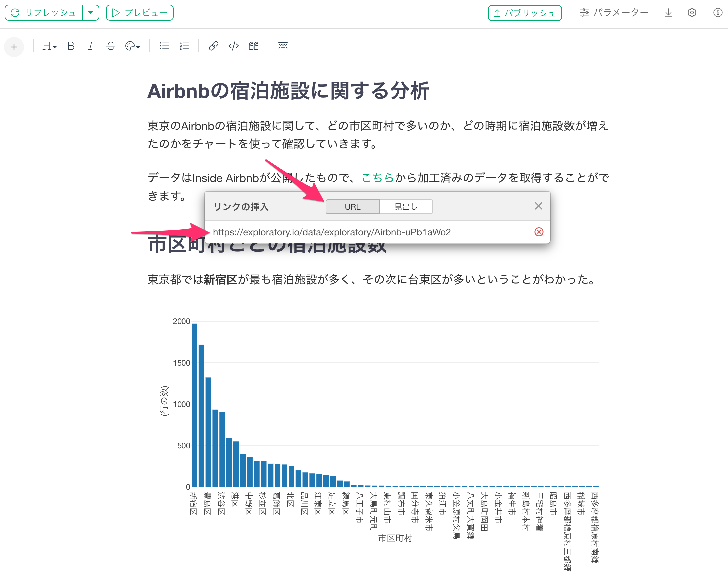This screenshot has height=575, width=728.
Task: Click the Bold formatting icon
Action: 71,46
